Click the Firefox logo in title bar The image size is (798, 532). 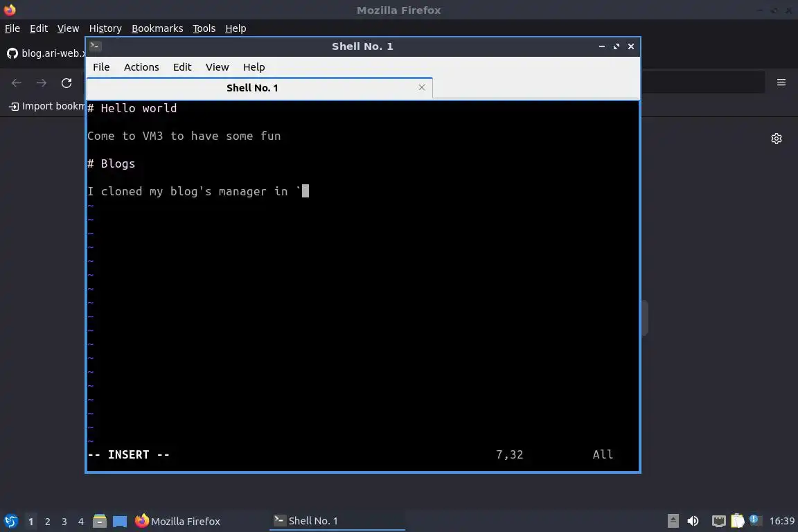pyautogui.click(x=10, y=10)
